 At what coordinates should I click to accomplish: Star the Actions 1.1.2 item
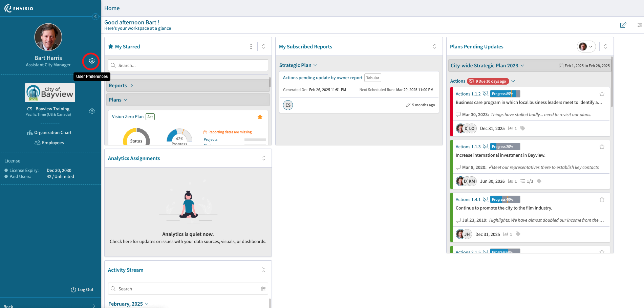coord(602,94)
